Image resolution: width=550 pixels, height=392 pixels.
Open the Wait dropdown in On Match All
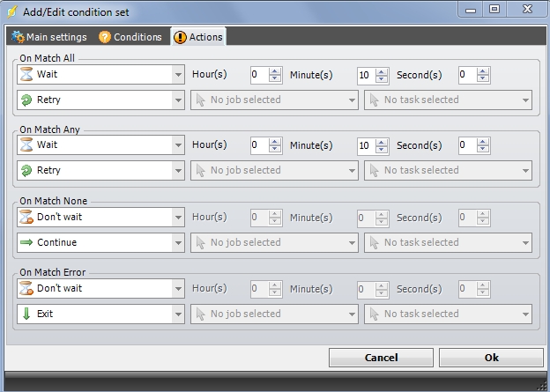(177, 75)
